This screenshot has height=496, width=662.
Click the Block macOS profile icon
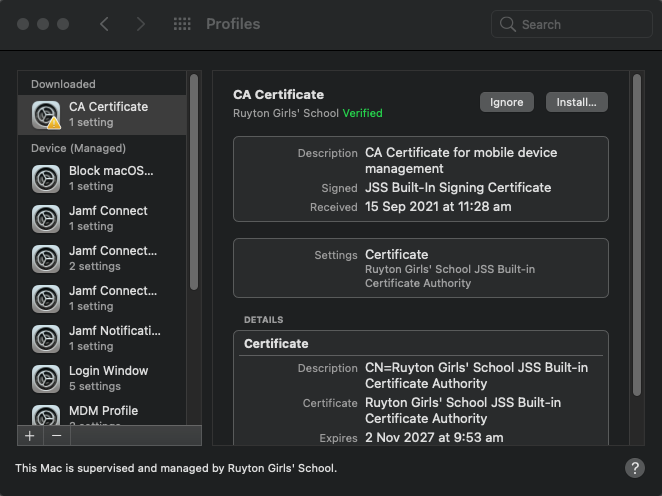46,179
